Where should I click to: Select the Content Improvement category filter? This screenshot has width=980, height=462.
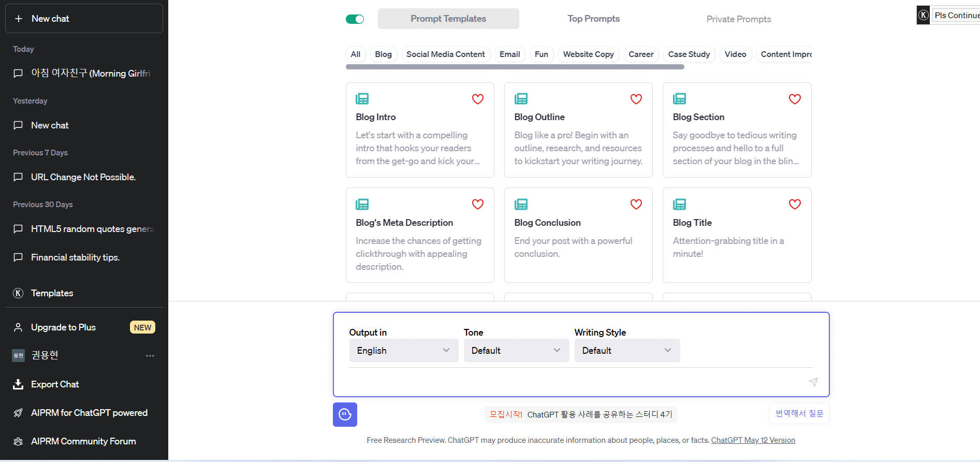coord(784,54)
